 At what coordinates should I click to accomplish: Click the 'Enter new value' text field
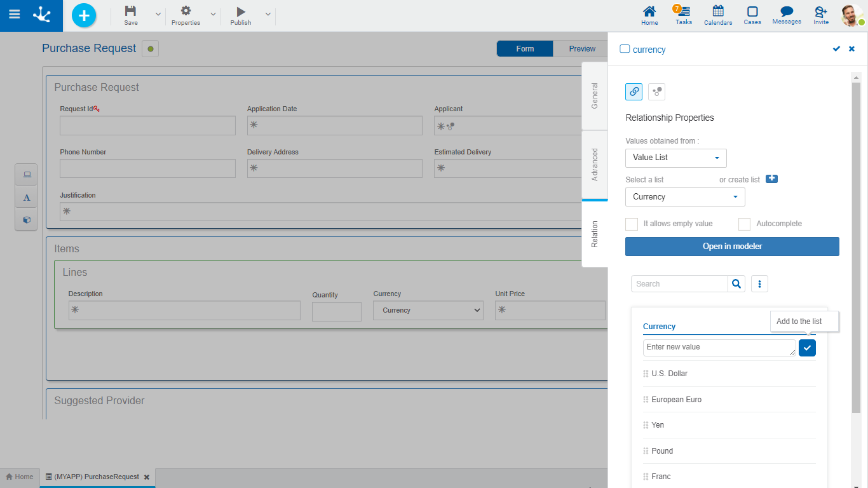pyautogui.click(x=719, y=348)
